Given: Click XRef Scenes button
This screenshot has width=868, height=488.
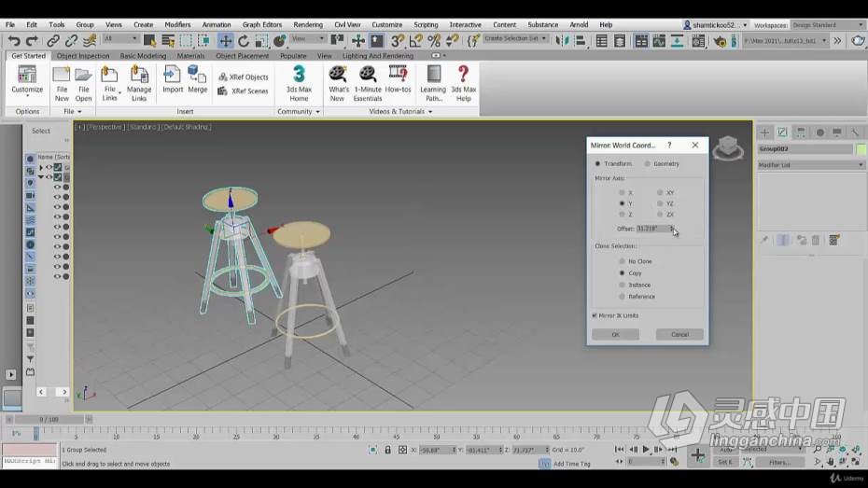Looking at the screenshot, I should [x=243, y=91].
